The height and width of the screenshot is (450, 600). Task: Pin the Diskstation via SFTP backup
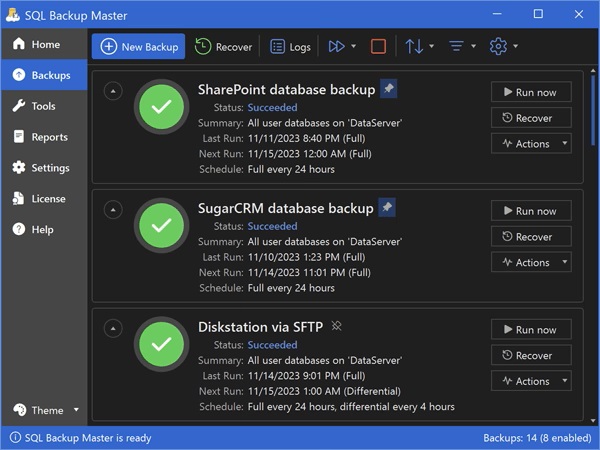point(336,326)
